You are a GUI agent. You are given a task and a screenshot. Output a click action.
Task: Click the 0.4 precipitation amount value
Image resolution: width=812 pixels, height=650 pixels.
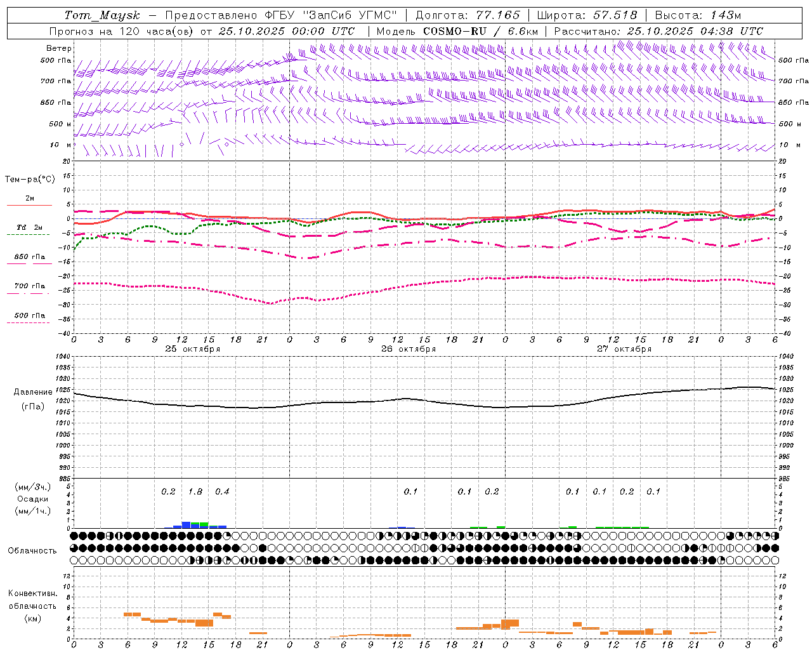(x=222, y=491)
